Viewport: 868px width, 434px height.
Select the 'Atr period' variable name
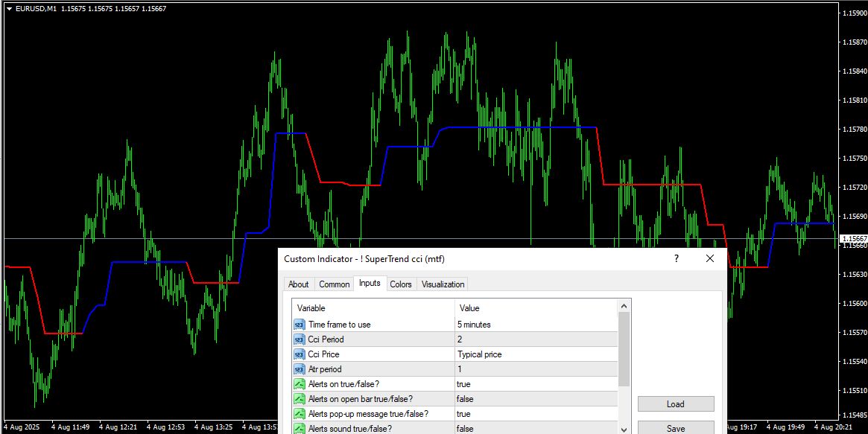325,369
